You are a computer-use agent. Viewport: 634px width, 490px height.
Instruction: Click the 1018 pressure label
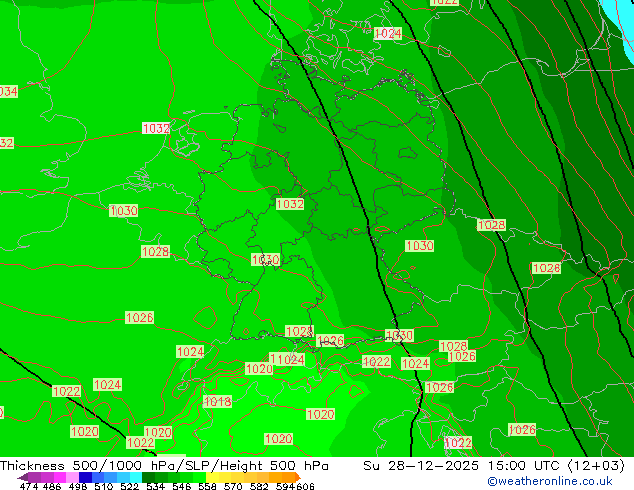point(218,401)
